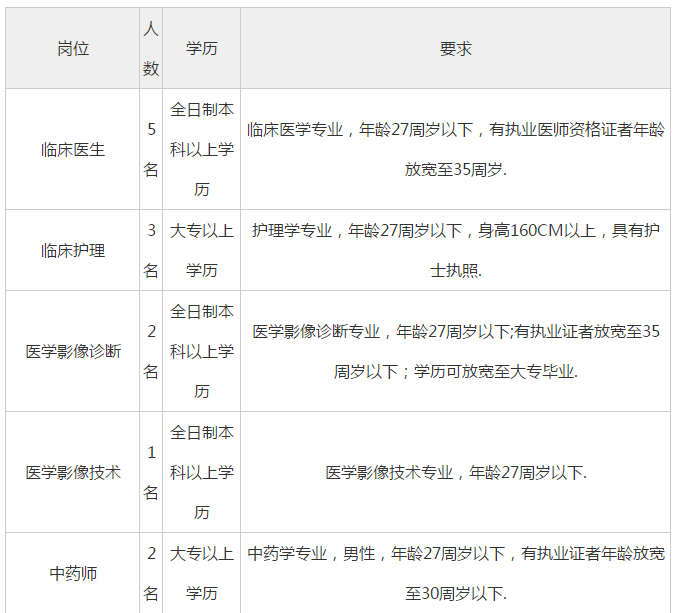Click the 5名 headcount cell
The image size is (674, 613).
point(151,149)
